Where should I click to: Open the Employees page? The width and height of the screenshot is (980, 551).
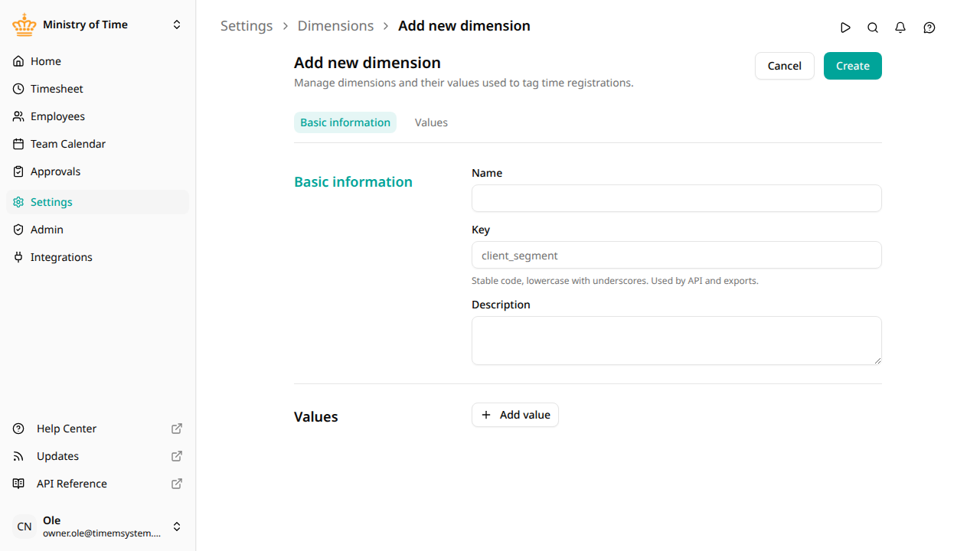pos(97,116)
